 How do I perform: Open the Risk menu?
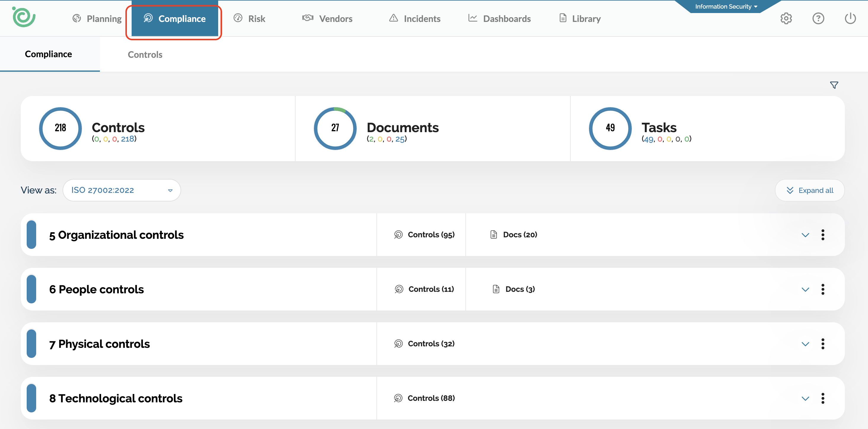click(250, 19)
